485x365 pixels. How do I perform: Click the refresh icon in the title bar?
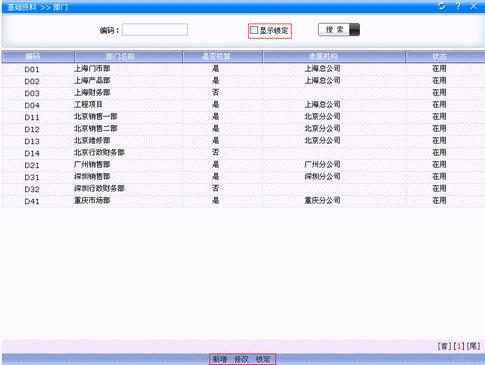point(441,6)
